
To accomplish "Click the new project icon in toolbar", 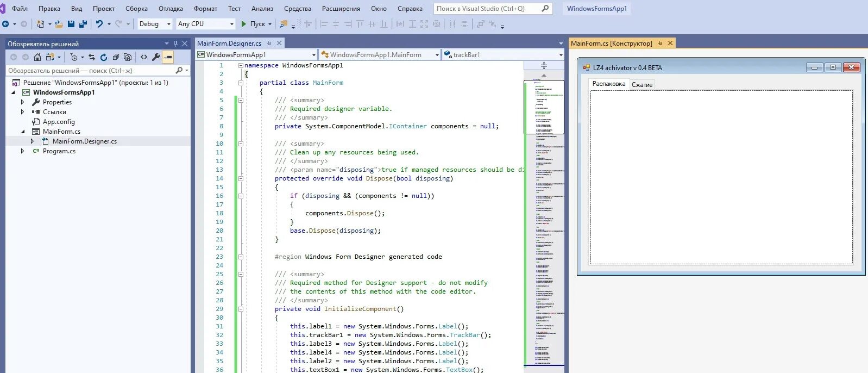I will (40, 24).
